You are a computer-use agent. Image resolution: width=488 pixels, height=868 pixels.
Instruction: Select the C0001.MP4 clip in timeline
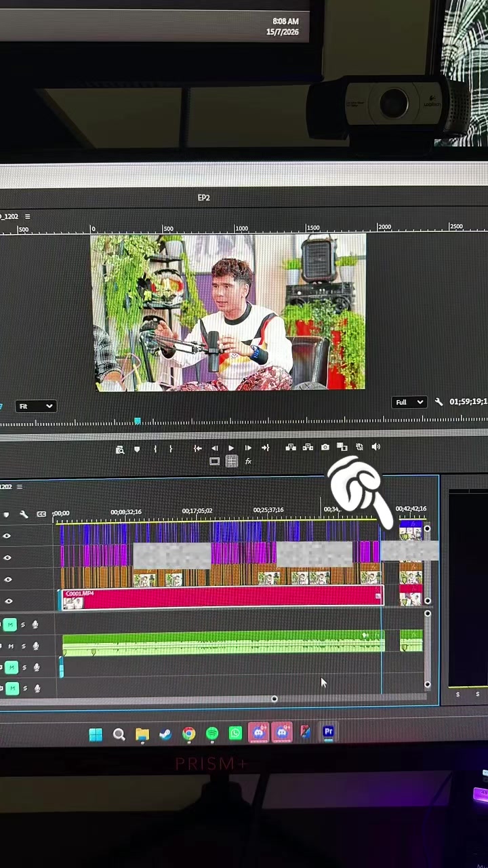222,598
